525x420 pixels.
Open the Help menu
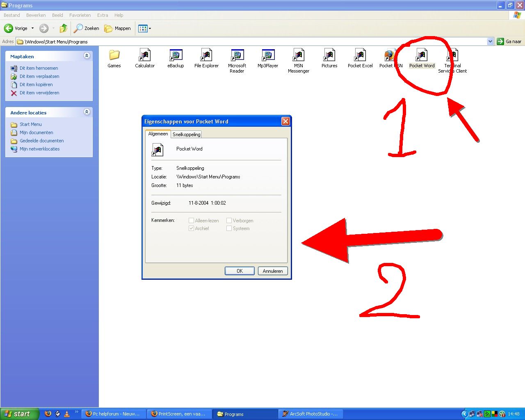pos(119,15)
